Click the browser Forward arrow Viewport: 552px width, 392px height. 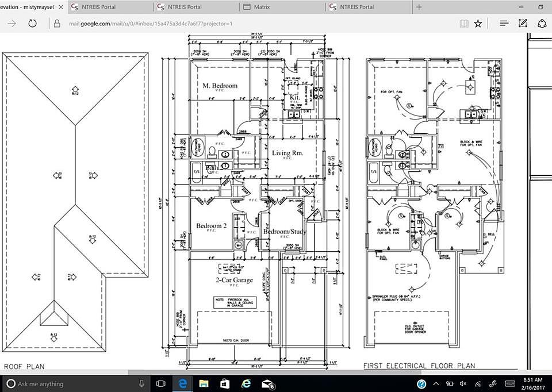click(x=11, y=24)
